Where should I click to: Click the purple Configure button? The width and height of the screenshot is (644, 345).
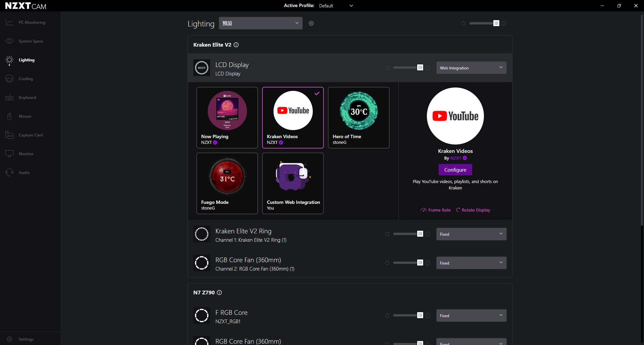tap(455, 170)
